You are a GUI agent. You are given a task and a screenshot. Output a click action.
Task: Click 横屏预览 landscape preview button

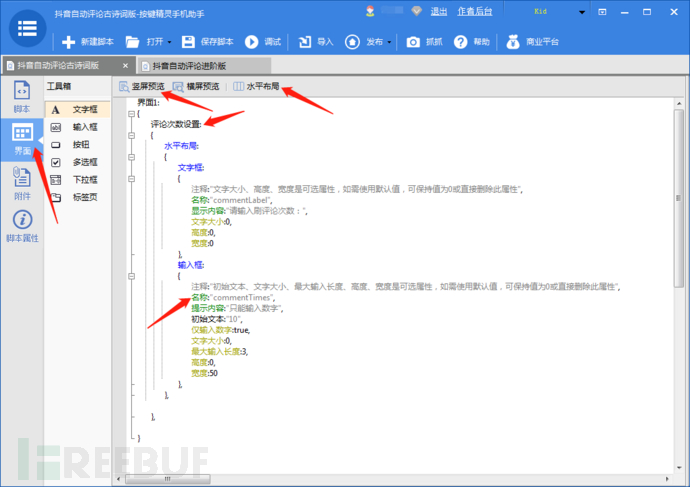[x=196, y=87]
